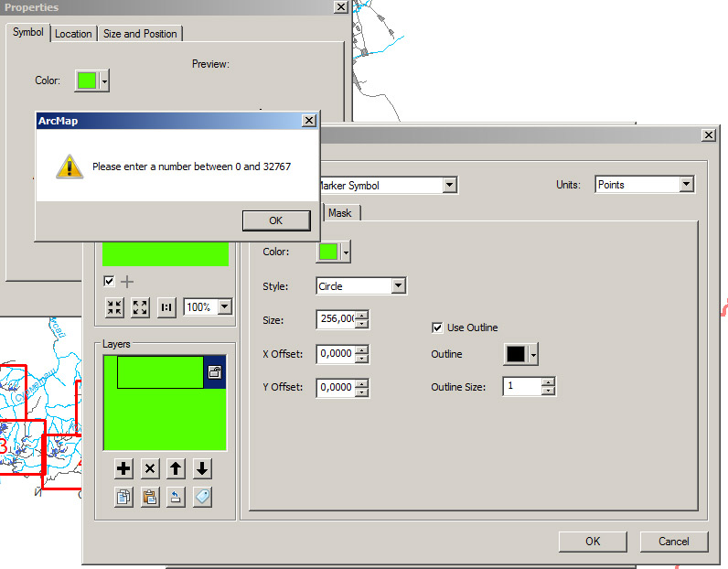Viewport: 728px width, 569px height.
Task: Open the Marker Symbol type dropdown
Action: pyautogui.click(x=449, y=185)
